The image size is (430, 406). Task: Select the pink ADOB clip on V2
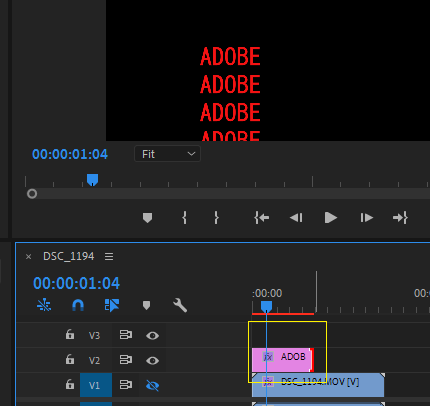click(283, 360)
